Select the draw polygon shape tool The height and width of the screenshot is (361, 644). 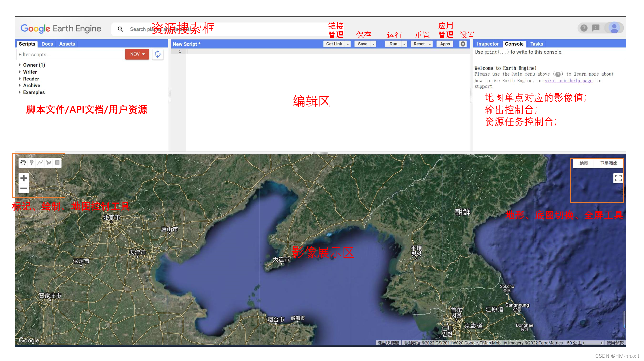tap(49, 163)
